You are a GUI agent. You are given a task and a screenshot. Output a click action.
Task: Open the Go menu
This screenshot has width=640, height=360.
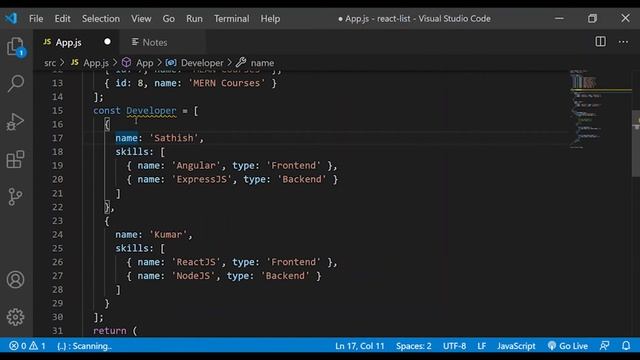pos(169,19)
